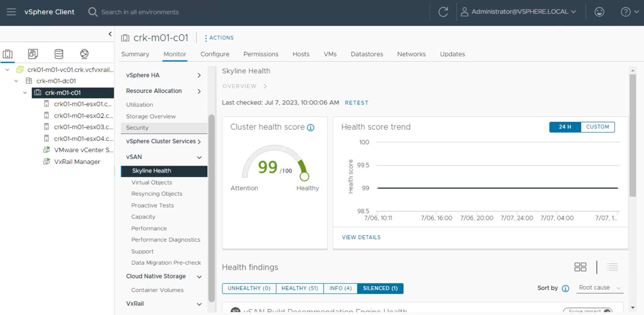Click the cluster health score gauge indicator
The width and height of the screenshot is (644, 315).
[x=304, y=176]
